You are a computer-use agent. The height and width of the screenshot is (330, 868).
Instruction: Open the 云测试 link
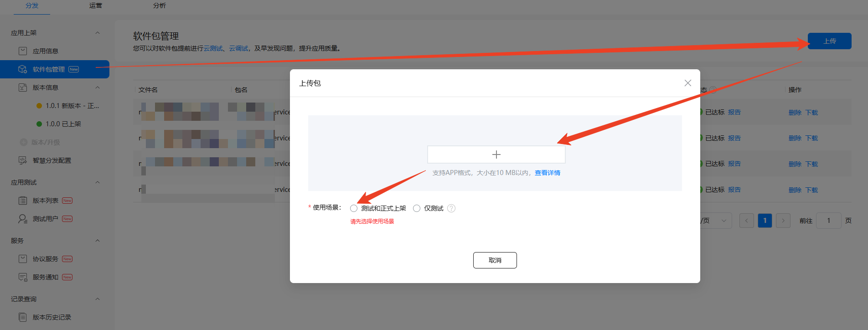click(x=213, y=48)
